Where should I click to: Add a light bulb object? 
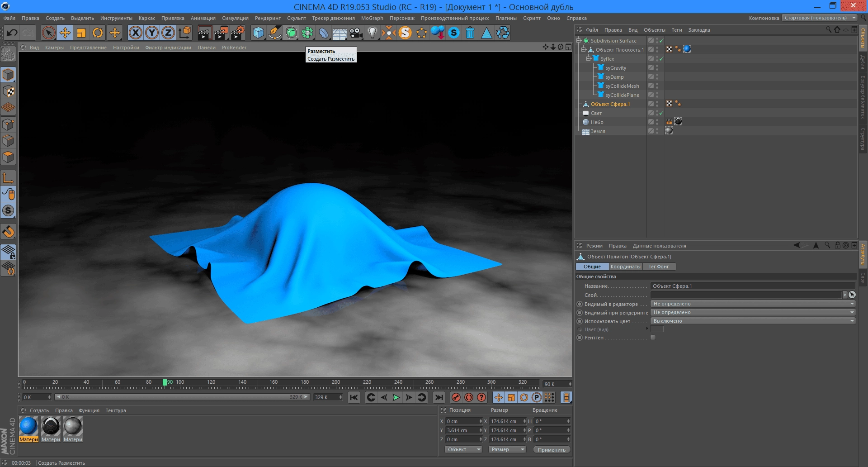coord(373,33)
